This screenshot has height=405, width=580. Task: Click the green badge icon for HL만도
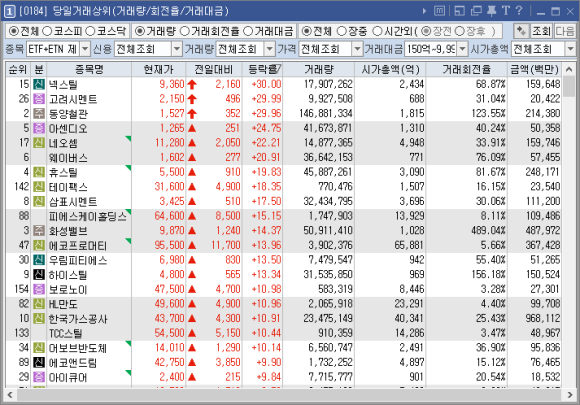click(39, 304)
